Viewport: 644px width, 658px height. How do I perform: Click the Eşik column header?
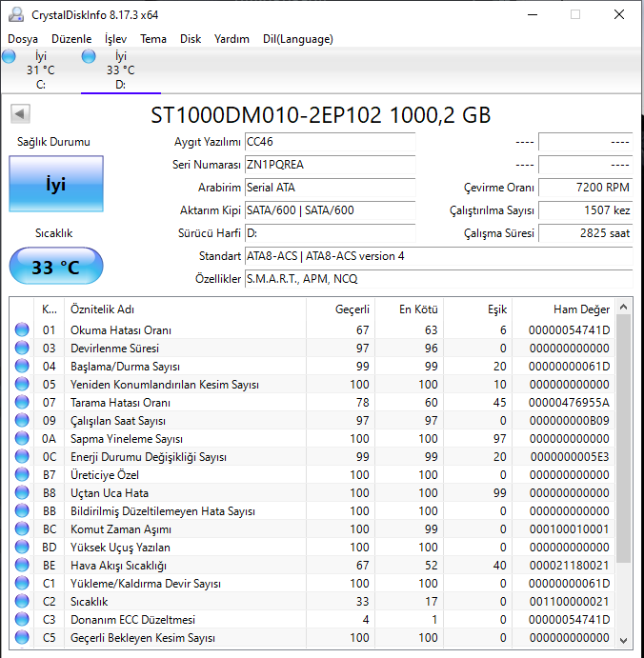[x=477, y=309]
